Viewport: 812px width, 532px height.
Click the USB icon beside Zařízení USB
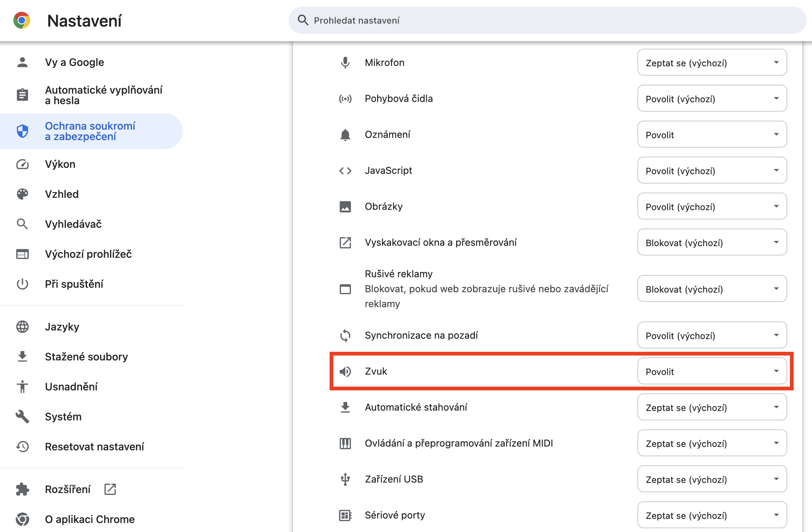pyautogui.click(x=345, y=479)
